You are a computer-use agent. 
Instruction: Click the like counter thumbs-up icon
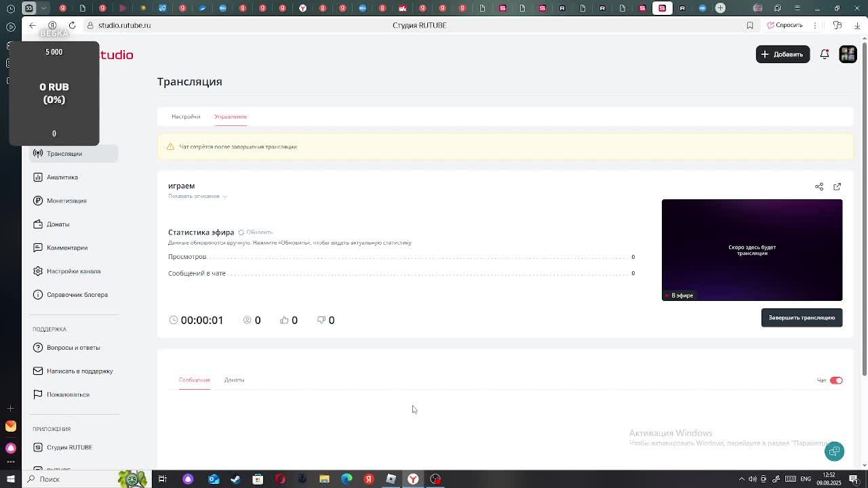(284, 320)
